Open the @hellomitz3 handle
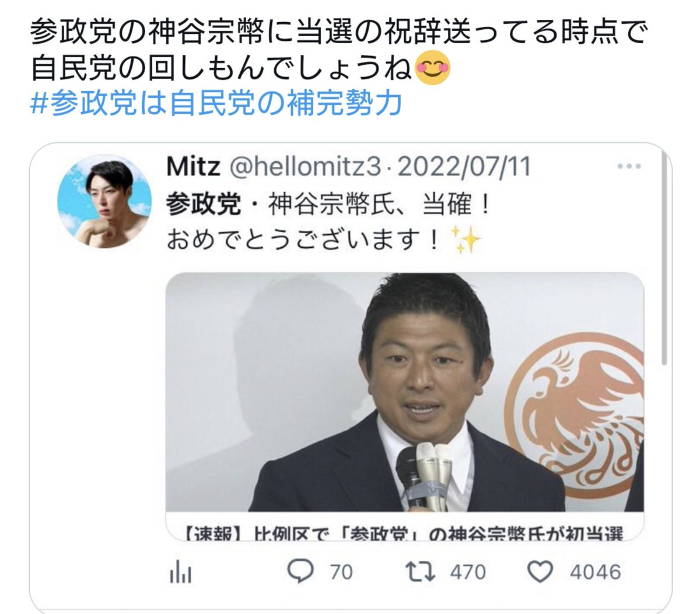Viewport: 700px width, 614px height. point(303,167)
